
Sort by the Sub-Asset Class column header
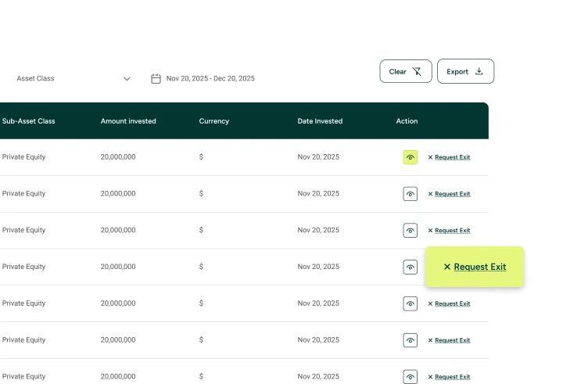[28, 121]
